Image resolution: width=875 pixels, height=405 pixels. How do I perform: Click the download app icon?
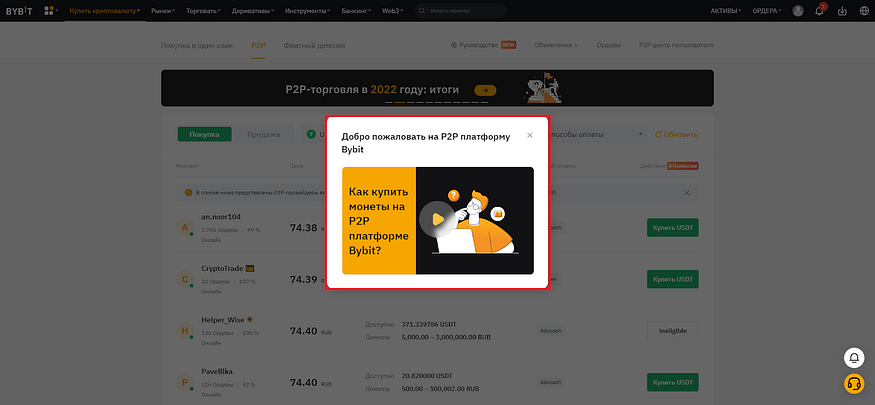pos(843,11)
